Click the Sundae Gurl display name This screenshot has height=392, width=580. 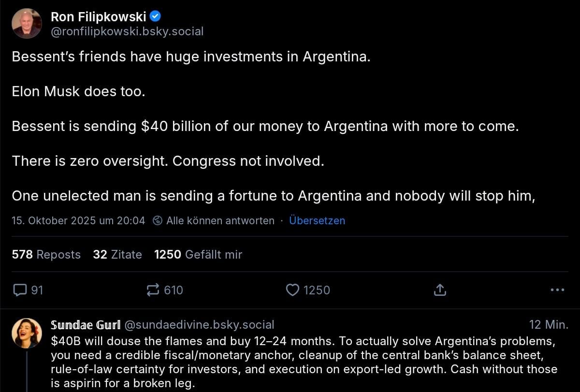pos(86,325)
